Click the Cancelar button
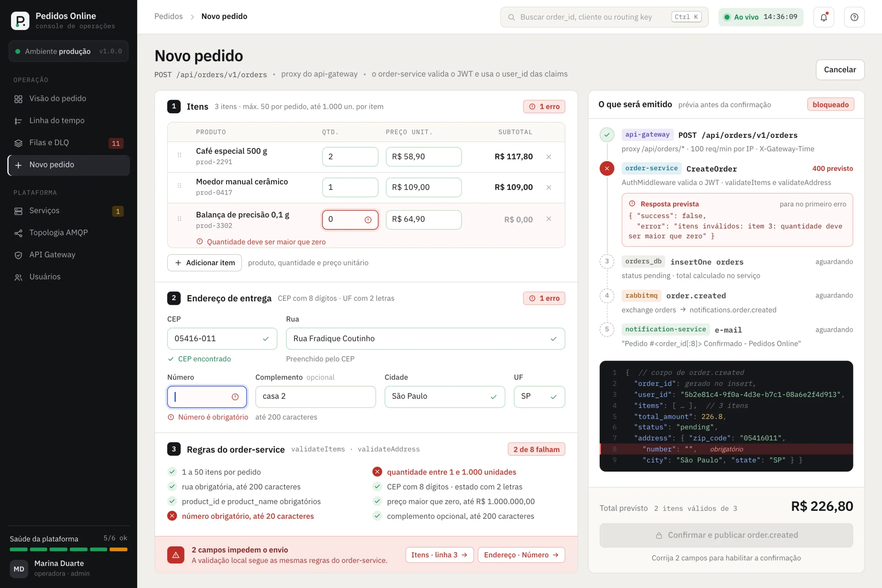Image resolution: width=882 pixels, height=588 pixels. (x=840, y=70)
